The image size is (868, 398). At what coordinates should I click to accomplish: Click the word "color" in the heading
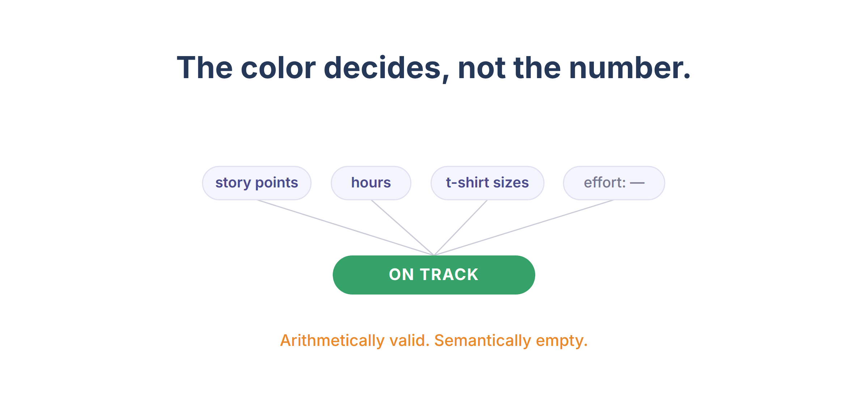[278, 68]
